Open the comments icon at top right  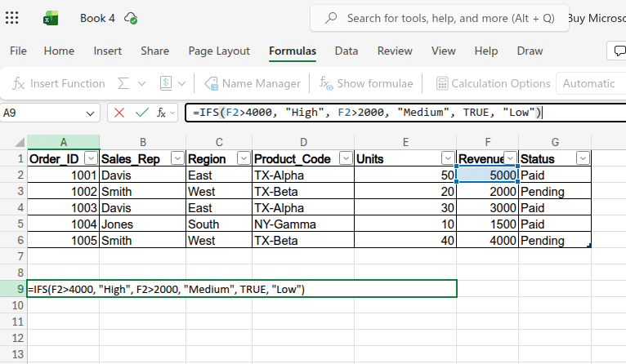click(618, 51)
